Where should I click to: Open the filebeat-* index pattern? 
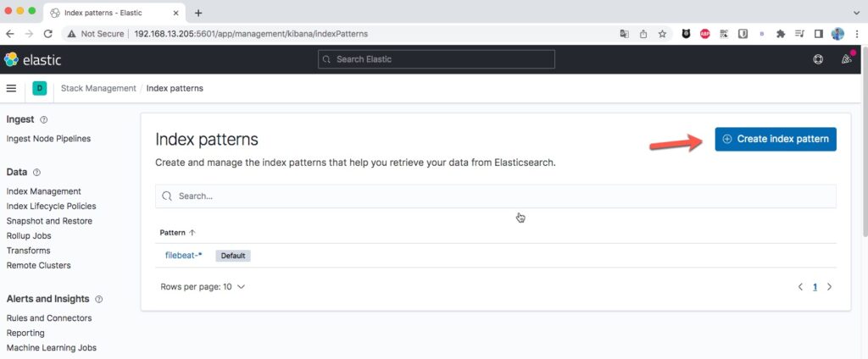[x=184, y=255]
